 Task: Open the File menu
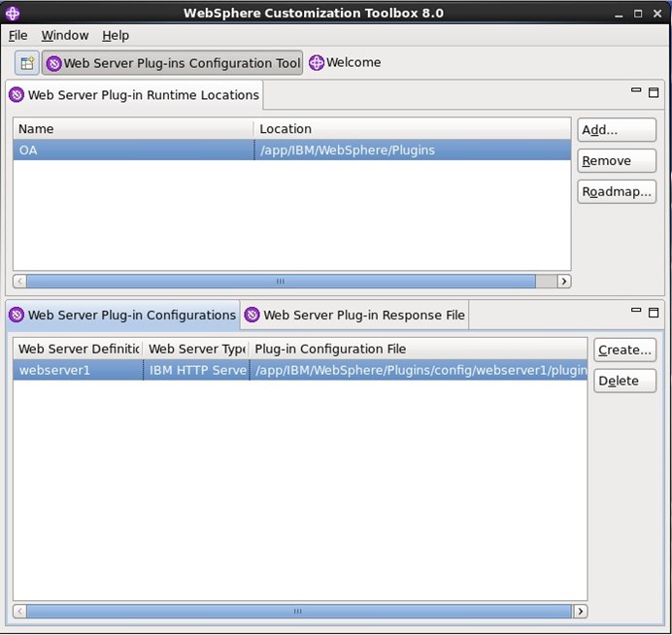17,35
